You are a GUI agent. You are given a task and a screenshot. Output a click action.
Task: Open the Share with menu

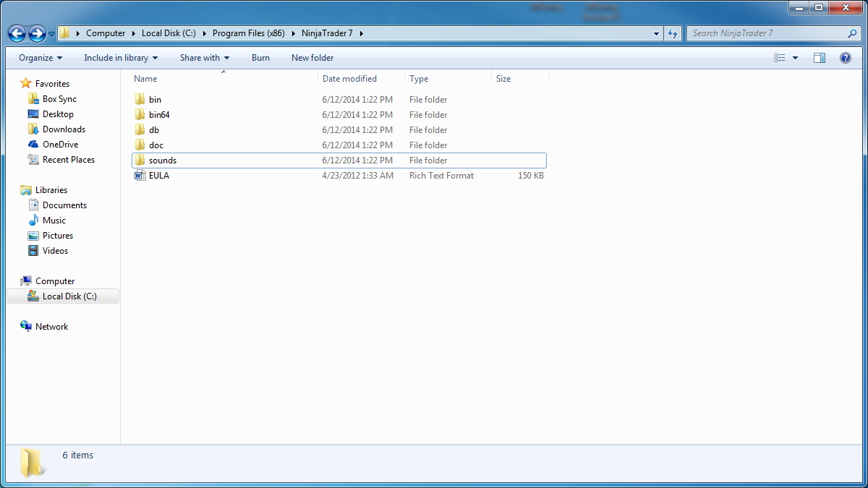click(x=205, y=58)
